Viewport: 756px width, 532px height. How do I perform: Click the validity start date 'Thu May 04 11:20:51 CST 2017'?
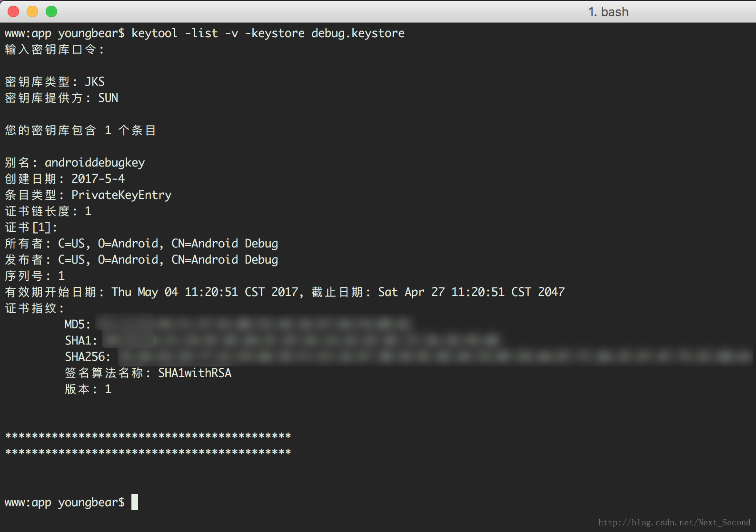click(205, 292)
